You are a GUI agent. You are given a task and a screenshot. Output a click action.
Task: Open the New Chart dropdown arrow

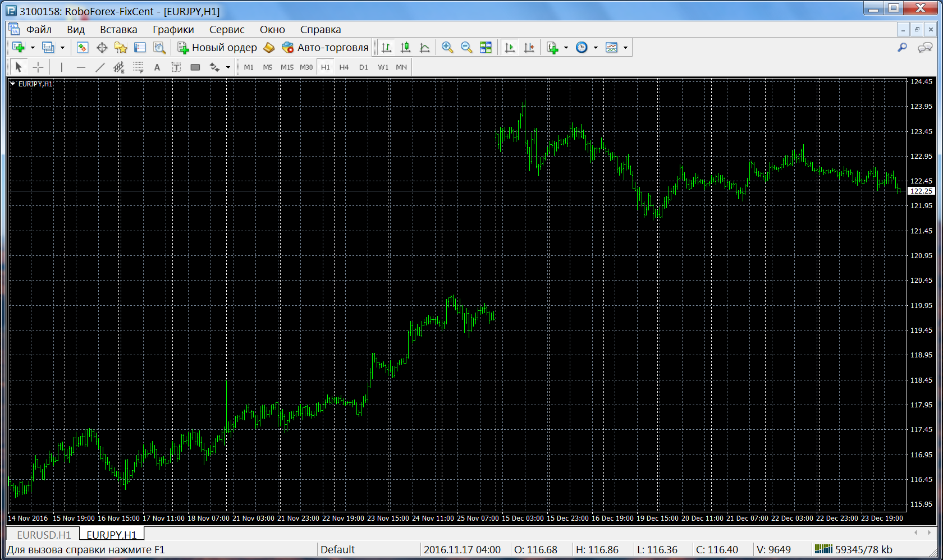pos(33,48)
